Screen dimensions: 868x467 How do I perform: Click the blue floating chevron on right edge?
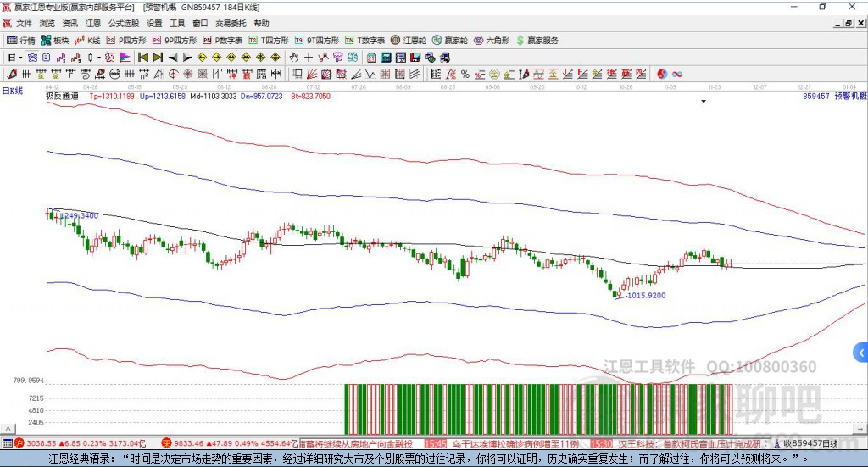pyautogui.click(x=861, y=352)
